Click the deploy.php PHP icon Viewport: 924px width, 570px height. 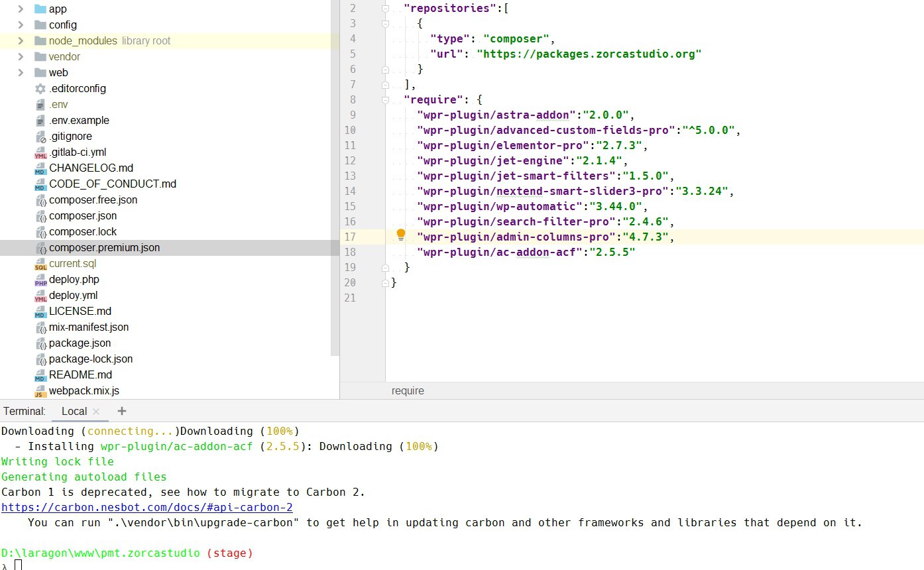(x=40, y=280)
